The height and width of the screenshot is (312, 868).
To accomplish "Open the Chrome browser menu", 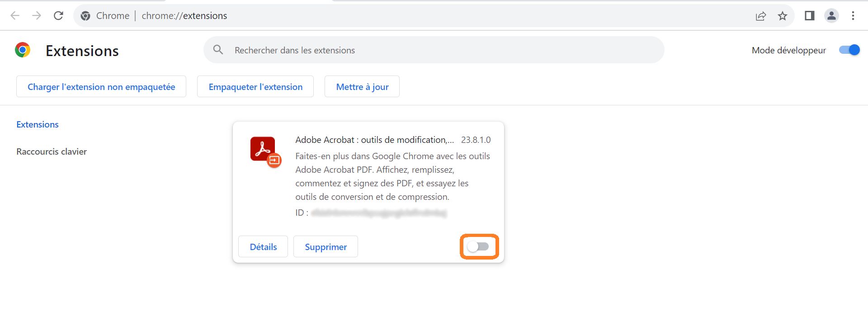I will (x=854, y=16).
